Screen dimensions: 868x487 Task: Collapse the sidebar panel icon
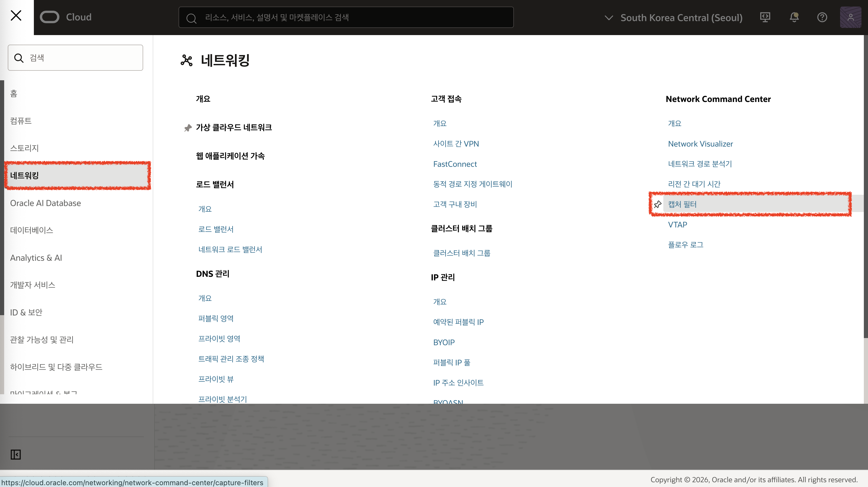pos(15,455)
